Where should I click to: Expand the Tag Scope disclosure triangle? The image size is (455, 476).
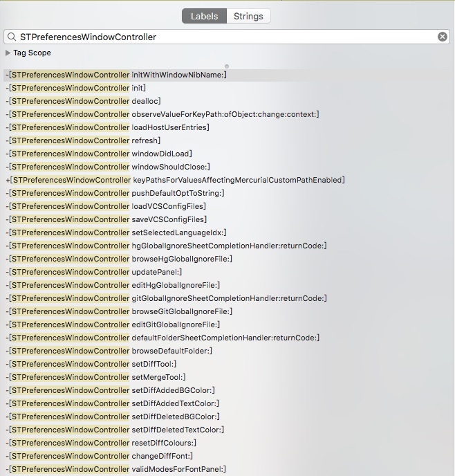[x=8, y=53]
